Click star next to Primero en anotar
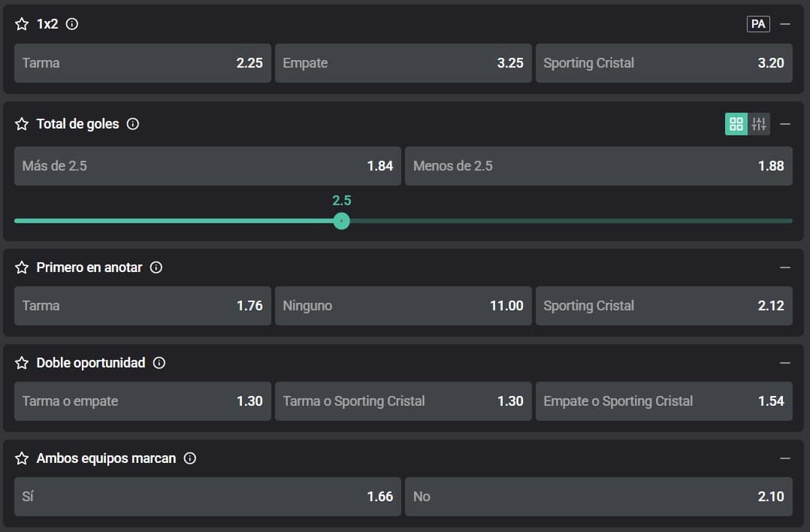The width and height of the screenshot is (810, 532). 22,268
